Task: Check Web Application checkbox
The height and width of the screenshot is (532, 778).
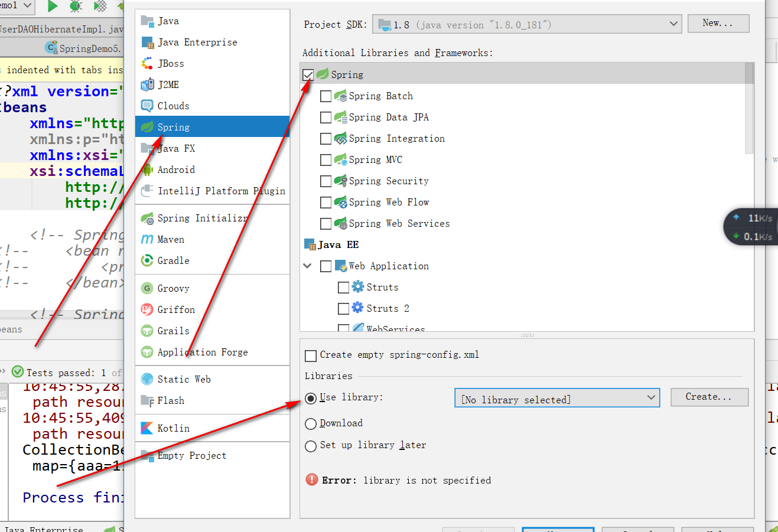Action: [x=325, y=266]
